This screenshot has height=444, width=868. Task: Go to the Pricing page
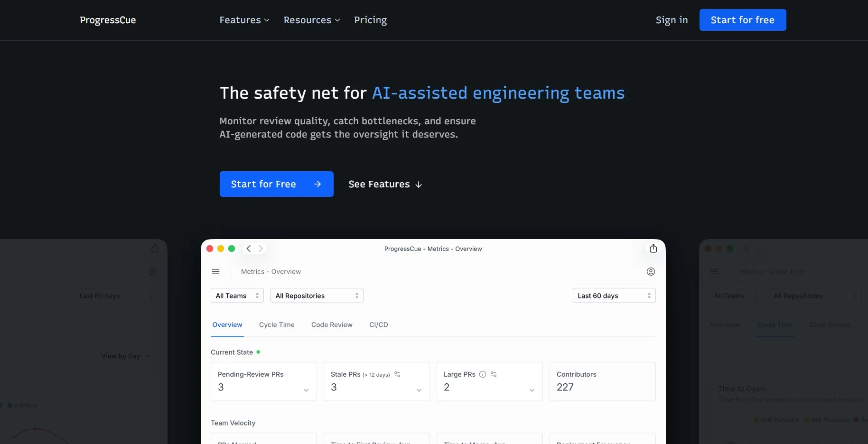[x=370, y=20]
